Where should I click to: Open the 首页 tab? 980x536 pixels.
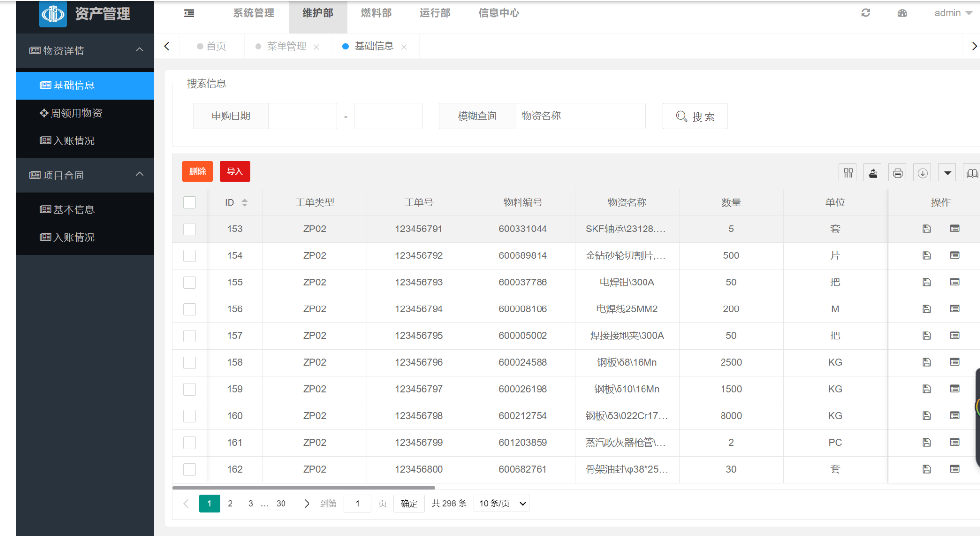(x=211, y=46)
